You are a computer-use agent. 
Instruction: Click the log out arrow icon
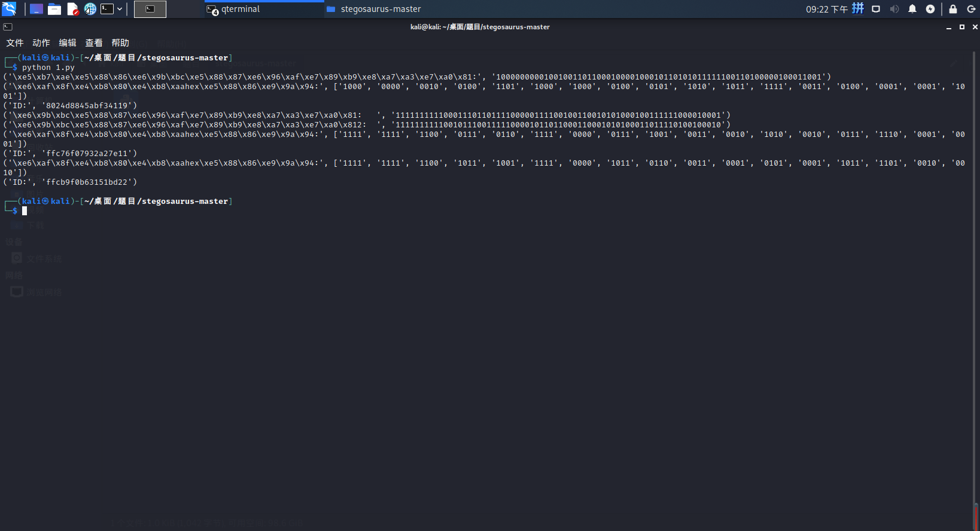point(971,9)
